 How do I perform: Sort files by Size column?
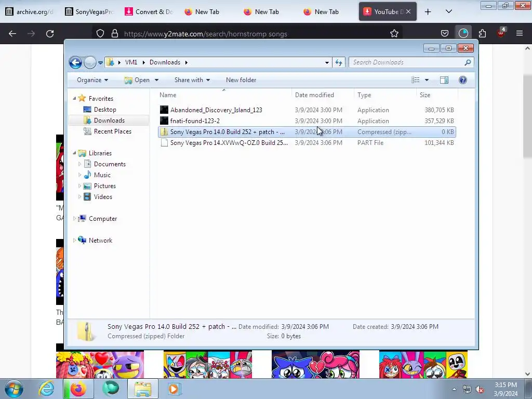pyautogui.click(x=437, y=95)
